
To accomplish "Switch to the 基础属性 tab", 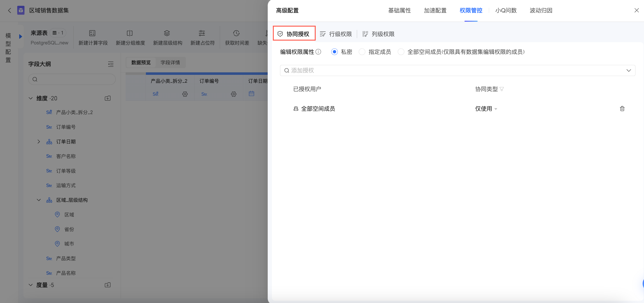I will click(x=399, y=11).
